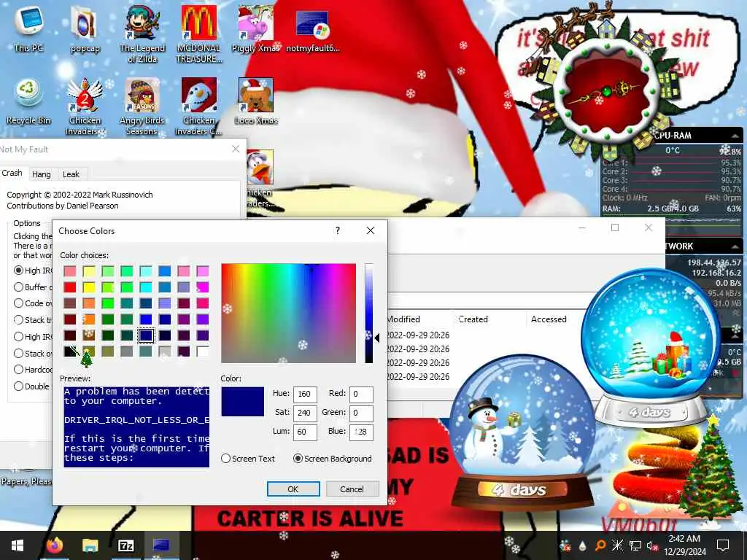Launch Chicken Invaders Christmas snowman icon
Image resolution: width=747 pixels, height=560 pixels.
pyautogui.click(x=199, y=106)
